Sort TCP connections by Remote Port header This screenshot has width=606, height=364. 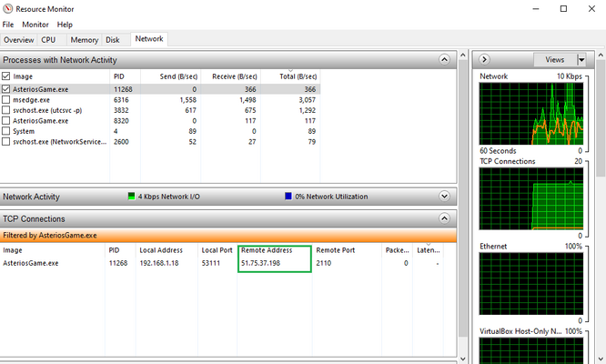point(347,250)
